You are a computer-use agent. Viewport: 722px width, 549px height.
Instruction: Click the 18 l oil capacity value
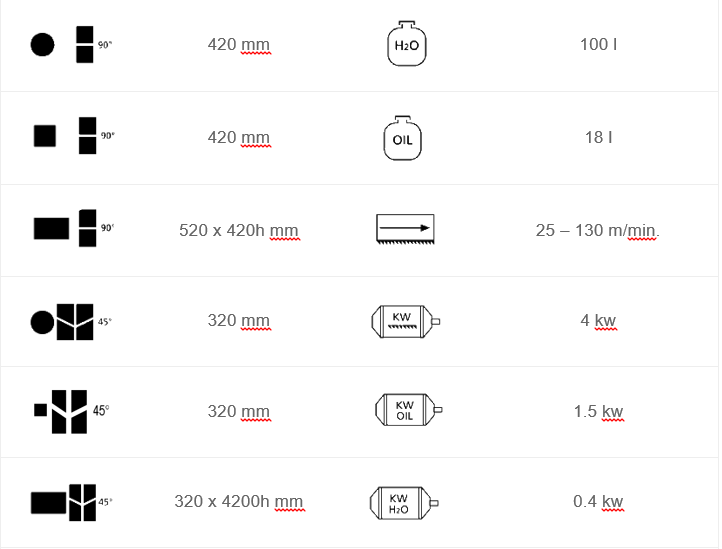(x=598, y=137)
